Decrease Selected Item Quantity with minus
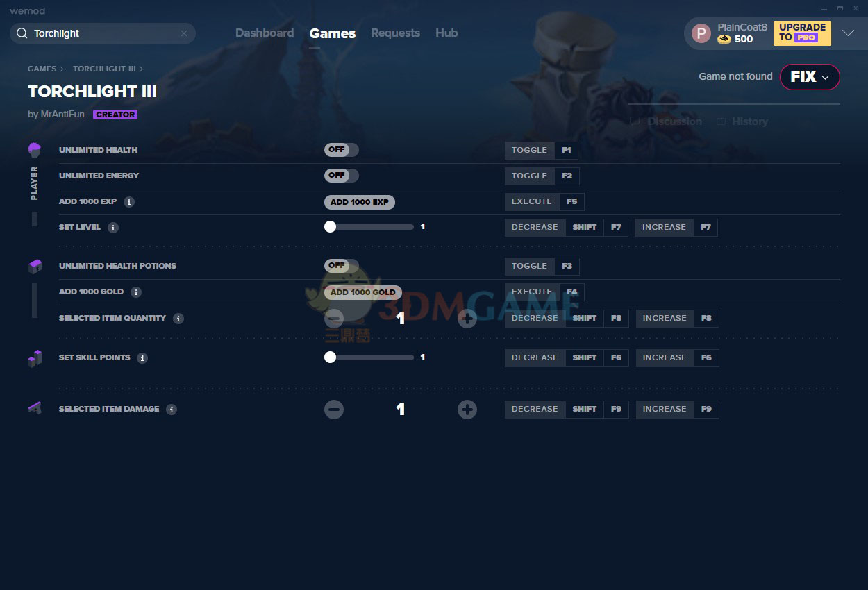 point(334,319)
